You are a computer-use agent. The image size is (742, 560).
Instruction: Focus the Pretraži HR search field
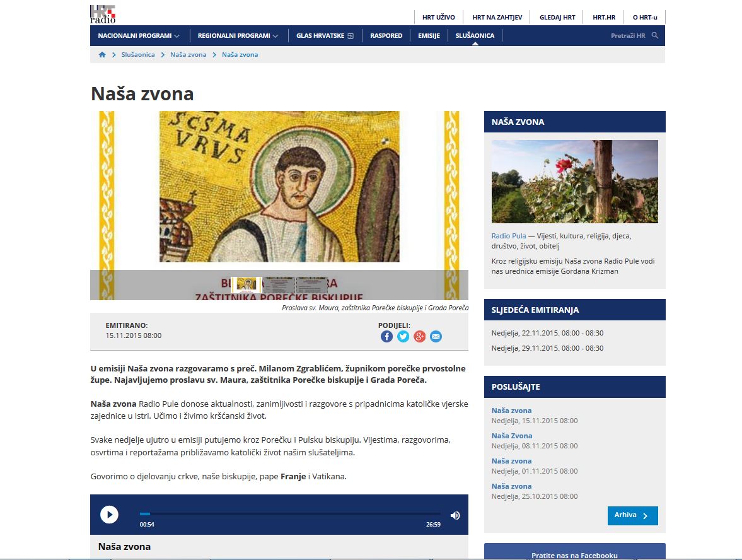point(628,35)
